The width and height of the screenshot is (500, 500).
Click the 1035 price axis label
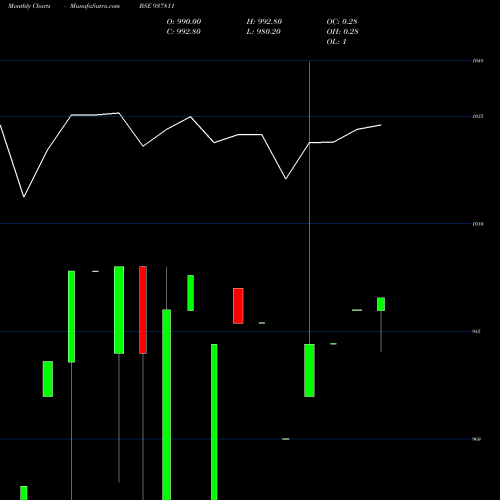[478, 116]
